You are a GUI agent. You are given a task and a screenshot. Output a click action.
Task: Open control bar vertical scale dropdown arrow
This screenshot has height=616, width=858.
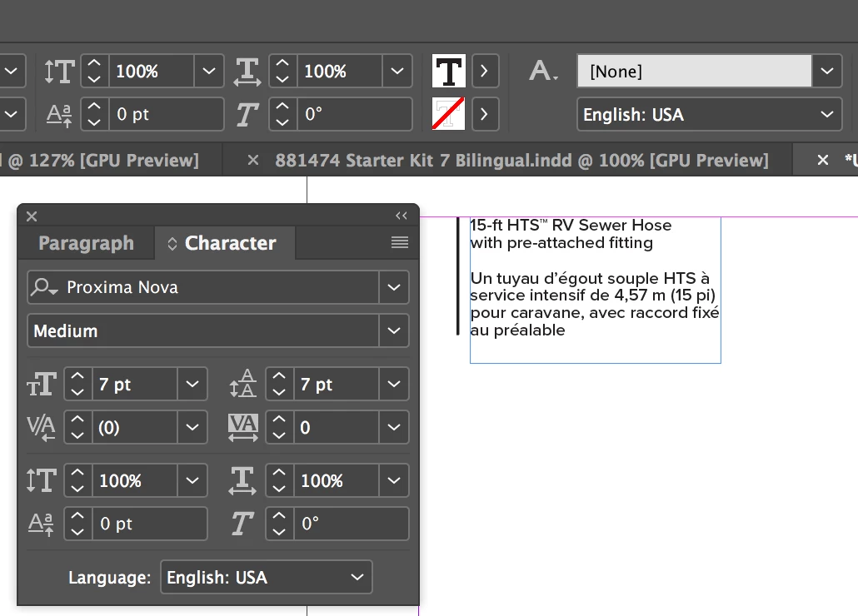208,71
